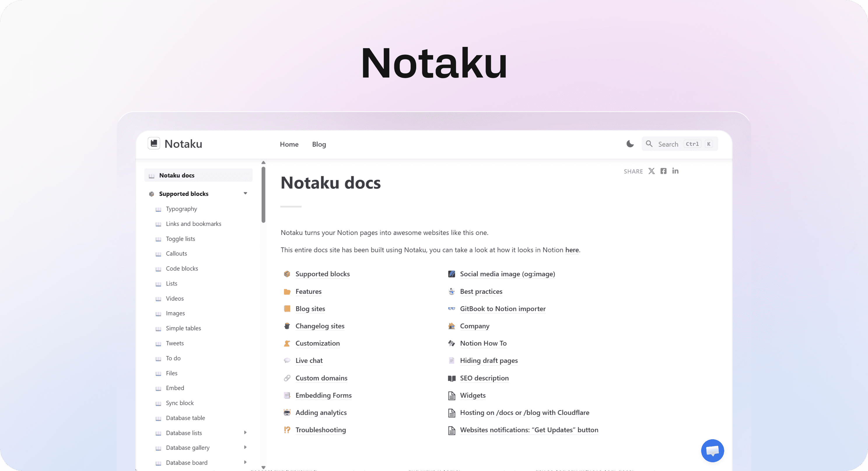Viewport: 868px width, 471px height.
Task: Click the Troubleshooting exclamation-question icon
Action: [x=287, y=430]
